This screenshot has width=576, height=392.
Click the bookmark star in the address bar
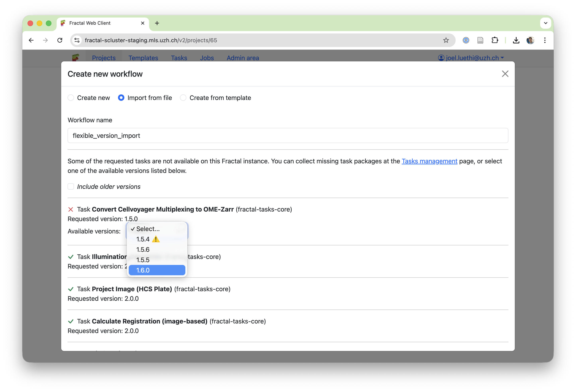pyautogui.click(x=446, y=40)
